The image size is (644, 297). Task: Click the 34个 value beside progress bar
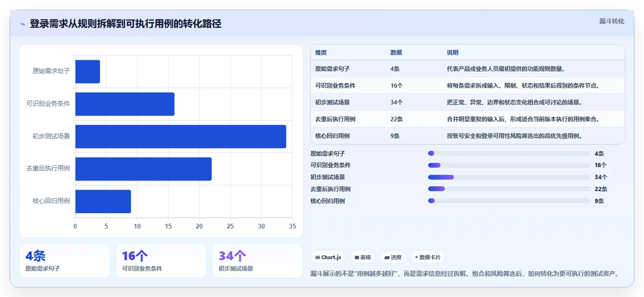tap(601, 177)
